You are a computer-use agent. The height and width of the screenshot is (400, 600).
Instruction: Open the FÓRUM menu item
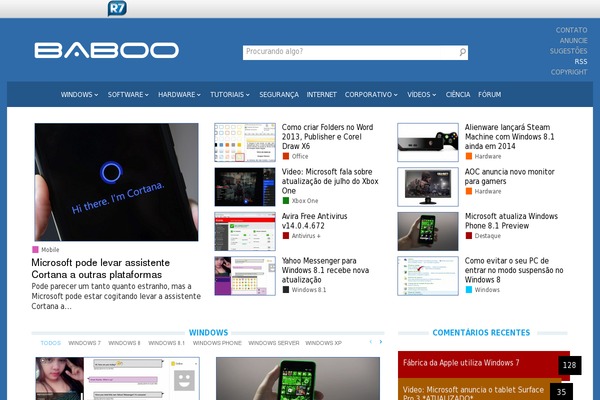coord(489,95)
